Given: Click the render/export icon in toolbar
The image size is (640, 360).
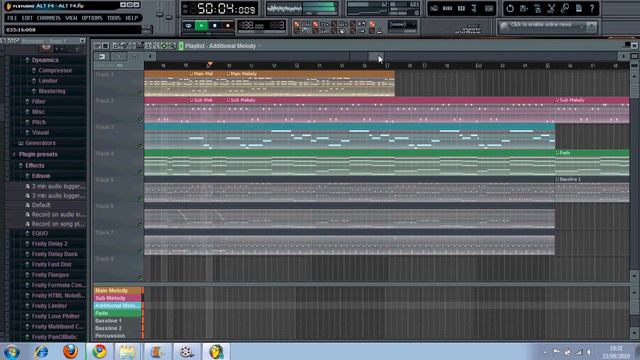Looking at the screenshot, I should pos(538,8).
